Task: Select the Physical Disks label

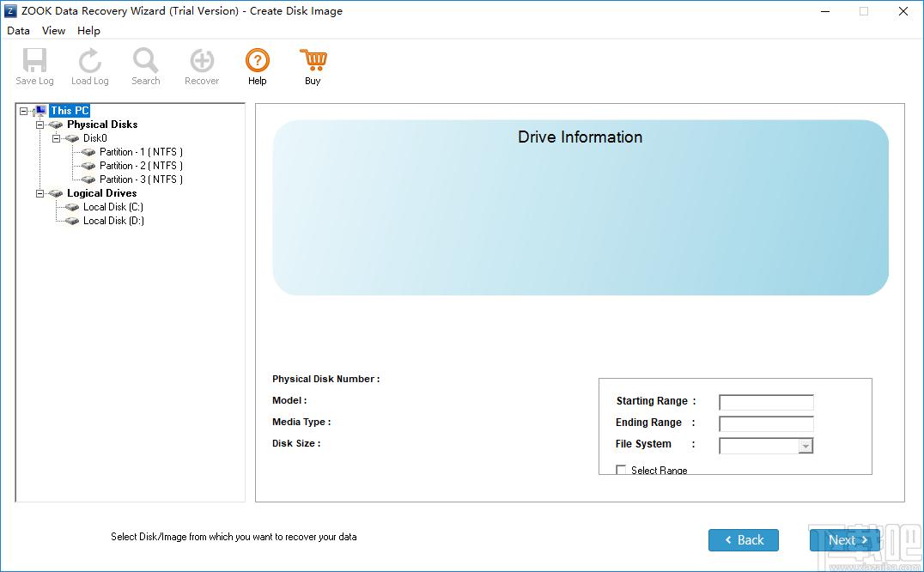Action: click(x=102, y=125)
